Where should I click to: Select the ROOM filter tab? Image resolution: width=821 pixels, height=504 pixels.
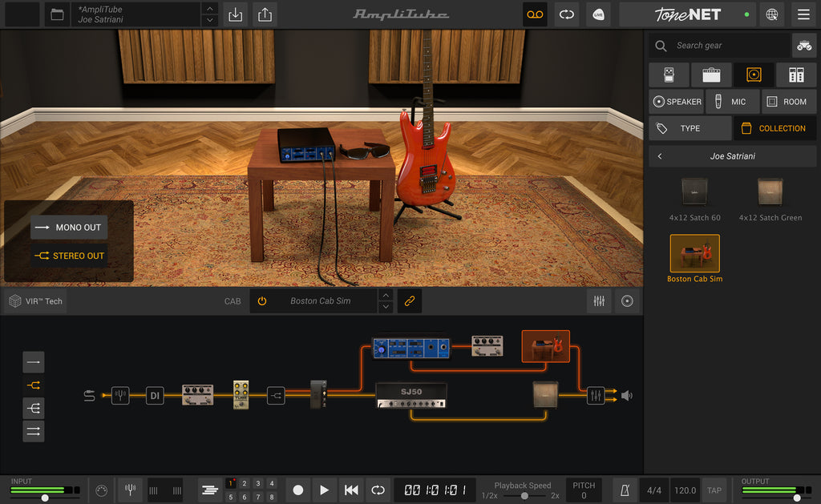tap(789, 102)
